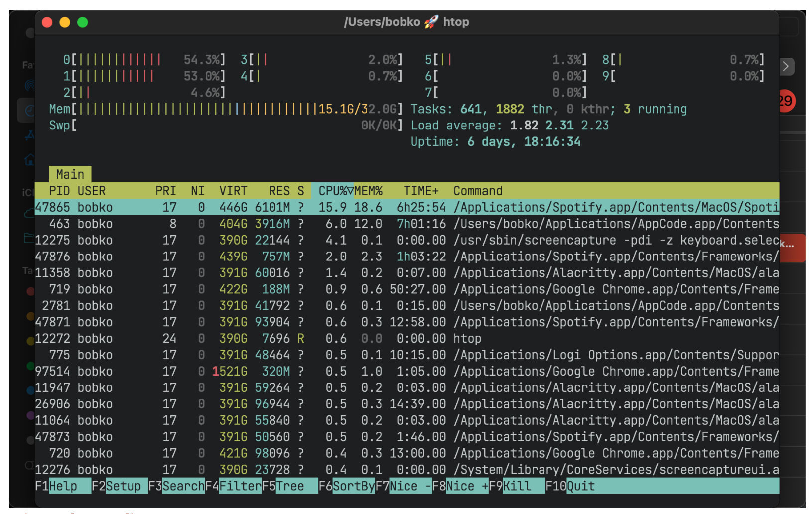This screenshot has height=514, width=812.
Task: Click F8 Nice + to lower priority
Action: click(460, 486)
